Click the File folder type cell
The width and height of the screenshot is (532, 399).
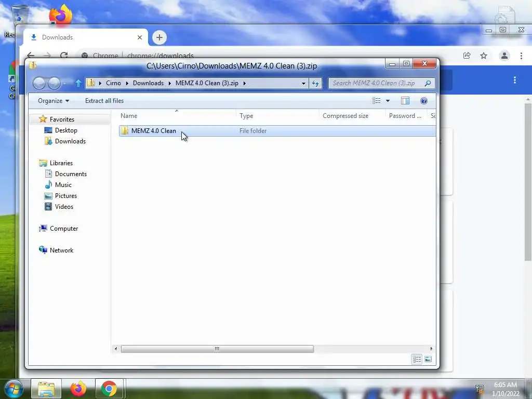click(x=253, y=131)
